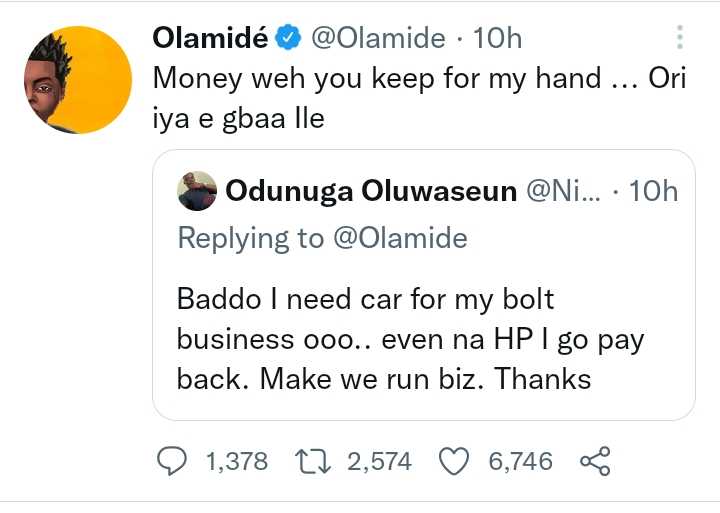Open Olamidé's profile picture
This screenshot has width=720, height=513.
click(x=76, y=79)
